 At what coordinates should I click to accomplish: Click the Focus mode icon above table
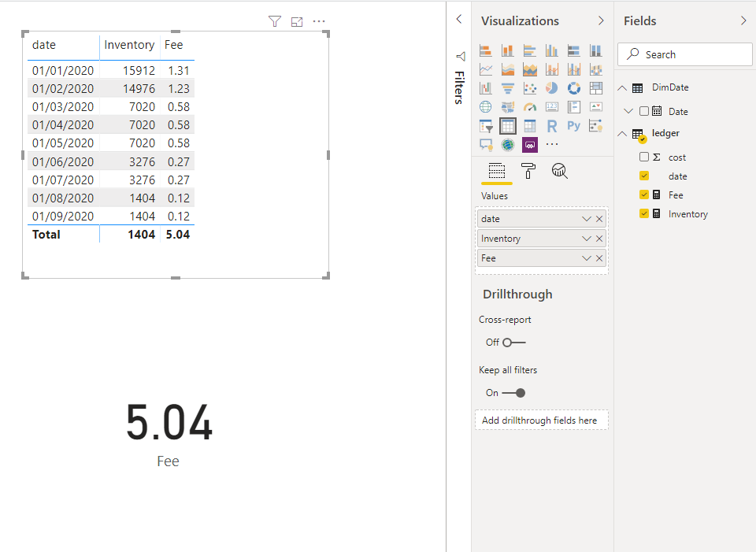point(297,21)
